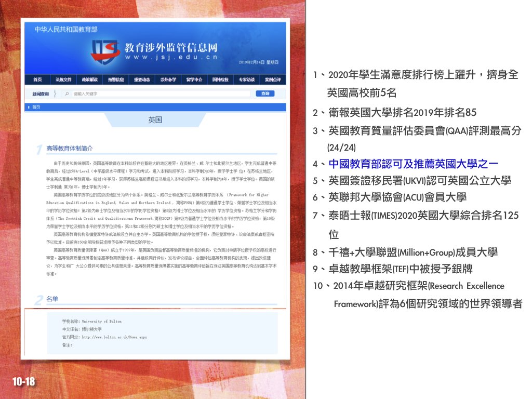Click the 新闻查询 label
This screenshot has height=399, width=532.
[41, 94]
